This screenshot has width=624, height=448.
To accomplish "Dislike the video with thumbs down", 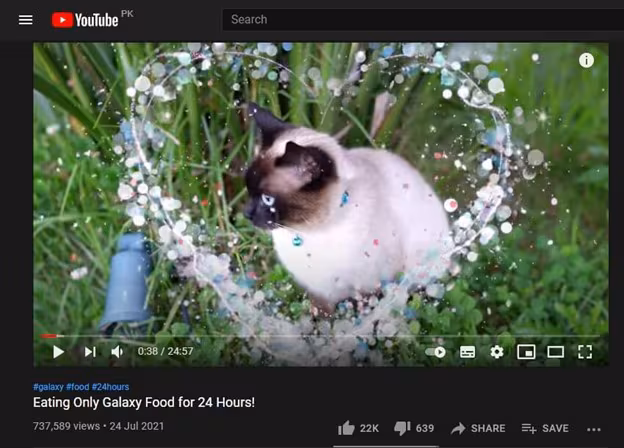I will [414, 428].
